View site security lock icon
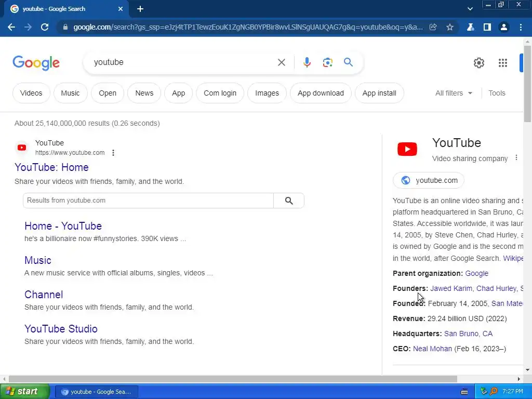 (x=65, y=27)
